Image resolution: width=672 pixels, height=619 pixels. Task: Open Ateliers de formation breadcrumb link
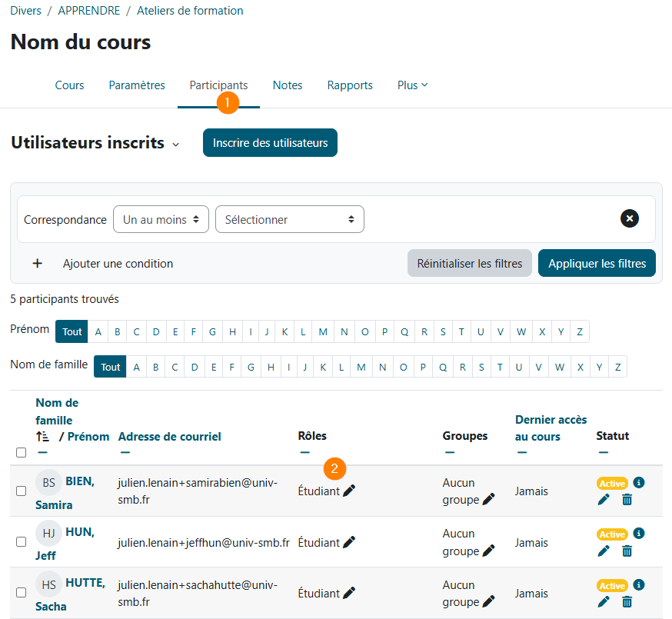190,10
